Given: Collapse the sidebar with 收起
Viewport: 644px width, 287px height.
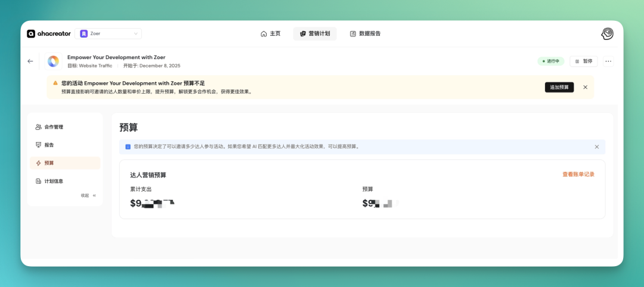Looking at the screenshot, I should pyautogui.click(x=88, y=196).
